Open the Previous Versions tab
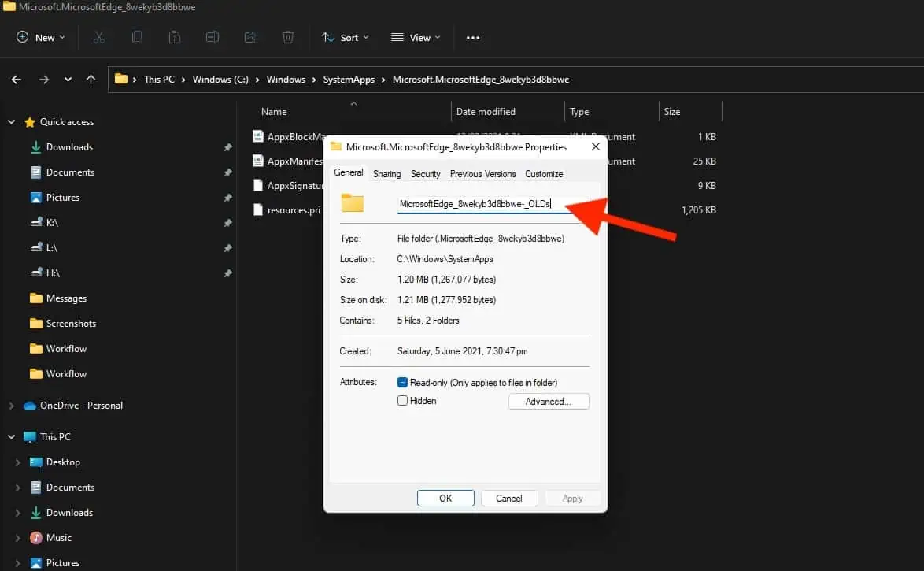The image size is (924, 571). [x=482, y=174]
